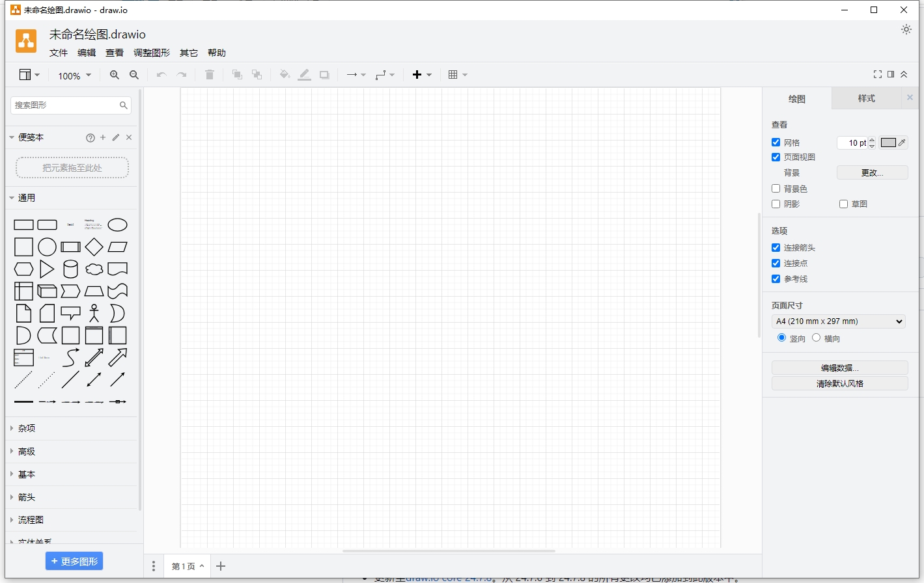
Task: Open the 文件 menu
Action: click(x=59, y=53)
